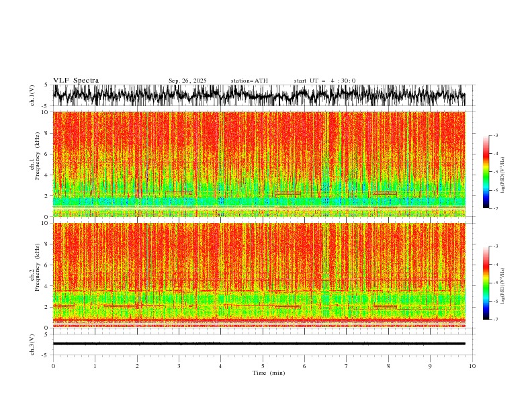Viewport: 532px width, 411px height.
Task: Click the ch.2 spectrogram color scale bar
Action: click(x=486, y=283)
